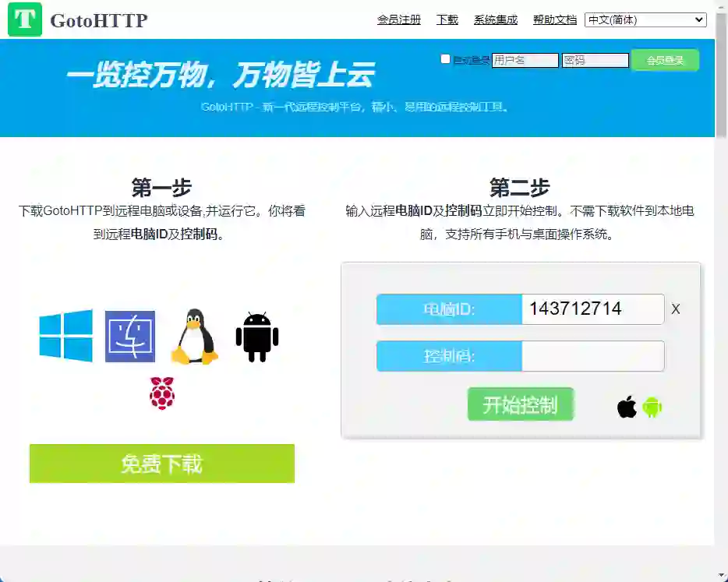Screen dimensions: 728x582
Task: Open the 中文(简体) language dropdown
Action: 645,20
